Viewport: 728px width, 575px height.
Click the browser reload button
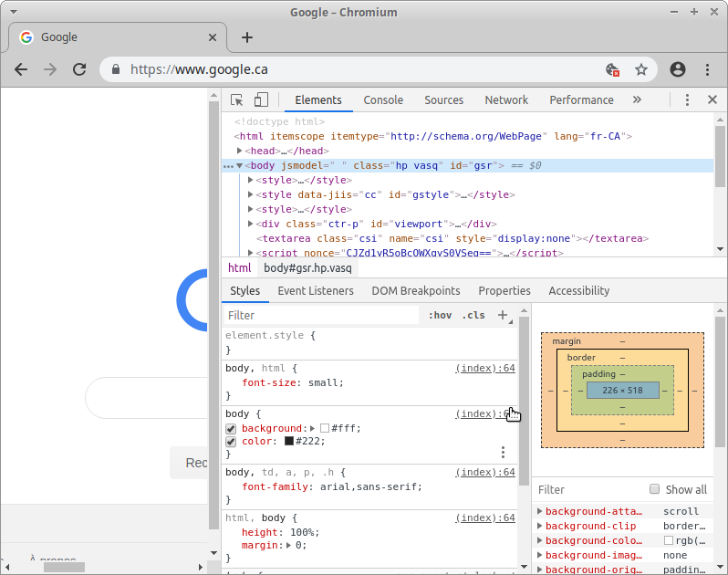coord(79,69)
